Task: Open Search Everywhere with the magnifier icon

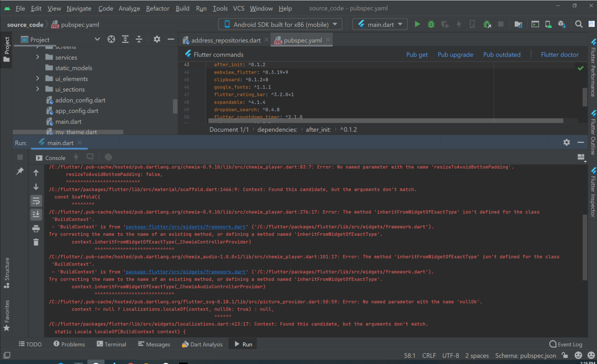Action: pos(579,24)
